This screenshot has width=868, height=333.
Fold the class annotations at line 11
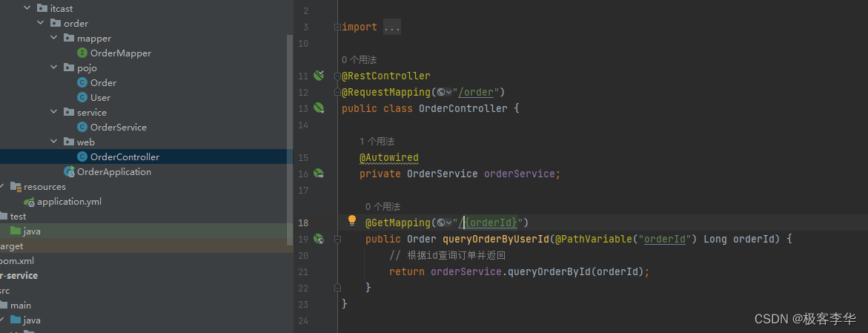[337, 76]
